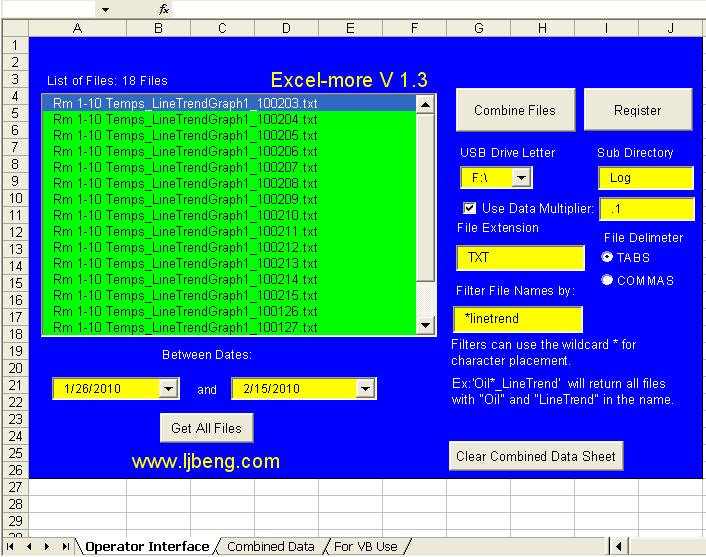
Task: Select file ending 100205.txt in list
Action: pos(229,135)
